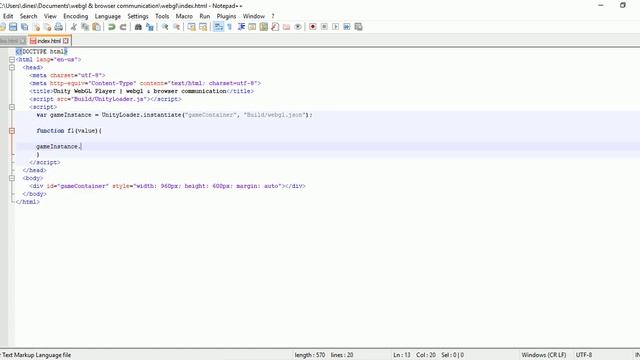Viewport: 640px width, 360px height.
Task: Undo the last edit with the green arrow
Action: pos(111,27)
